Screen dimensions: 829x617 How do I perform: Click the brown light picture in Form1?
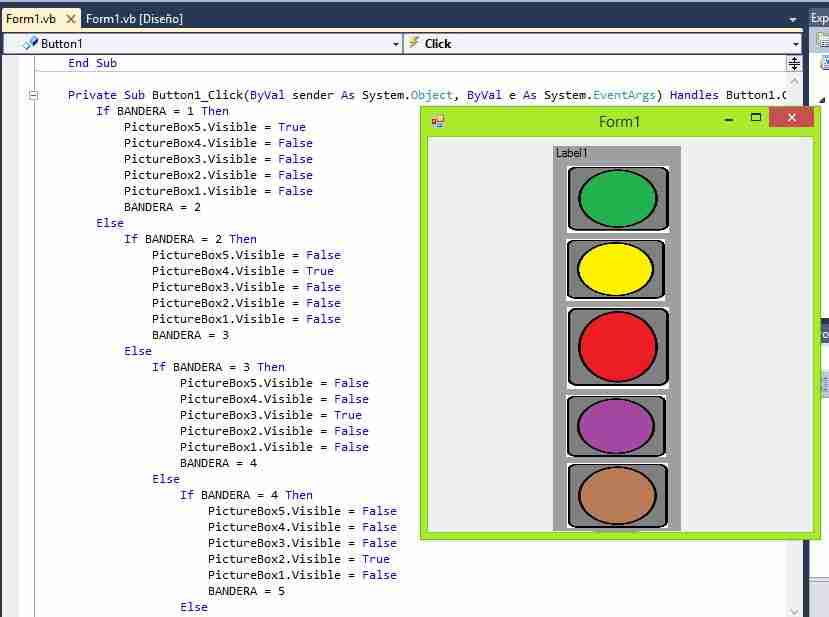618,495
